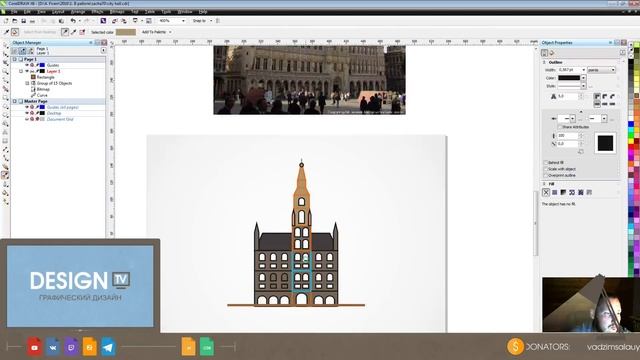Open the outline Style dropdown

click(x=584, y=86)
